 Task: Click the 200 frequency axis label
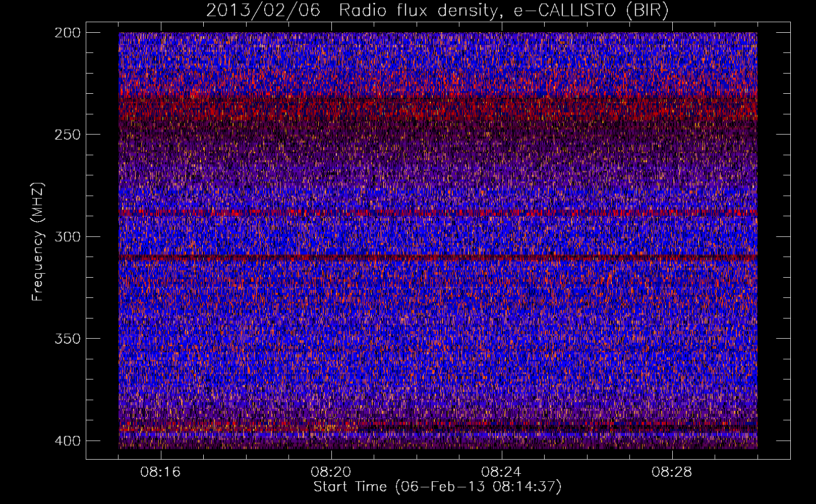[67, 33]
